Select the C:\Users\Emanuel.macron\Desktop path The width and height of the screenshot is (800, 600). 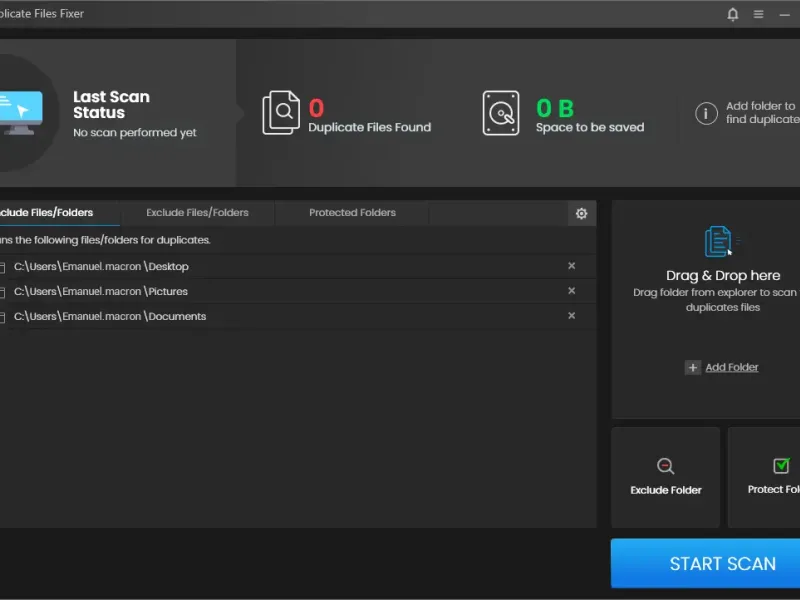[101, 267]
